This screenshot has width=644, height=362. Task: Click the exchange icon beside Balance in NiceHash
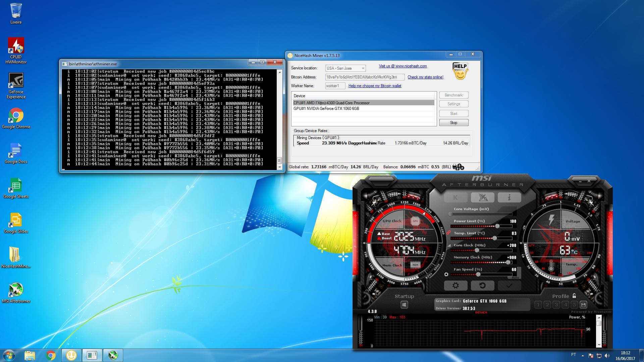(x=458, y=167)
